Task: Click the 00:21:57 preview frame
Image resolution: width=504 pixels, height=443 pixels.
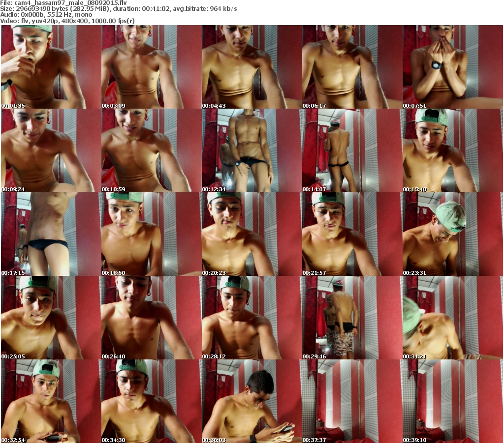Action: (352, 234)
